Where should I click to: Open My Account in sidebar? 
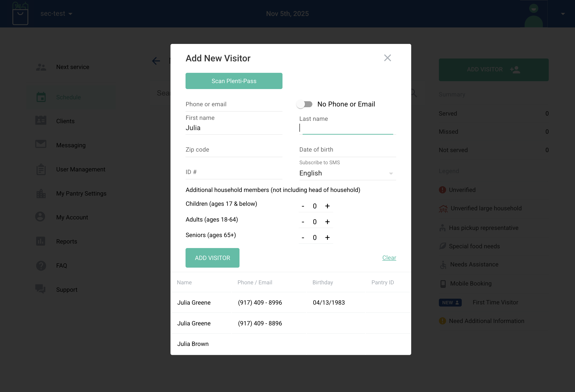click(72, 217)
